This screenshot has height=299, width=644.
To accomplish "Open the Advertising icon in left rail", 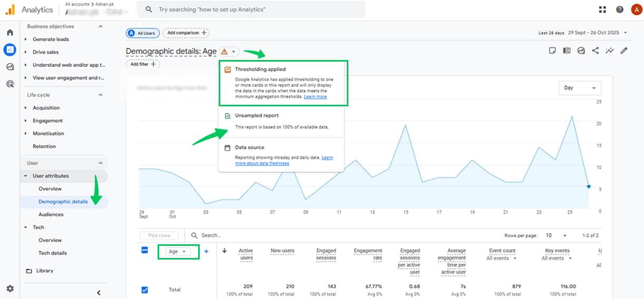I will tap(9, 84).
